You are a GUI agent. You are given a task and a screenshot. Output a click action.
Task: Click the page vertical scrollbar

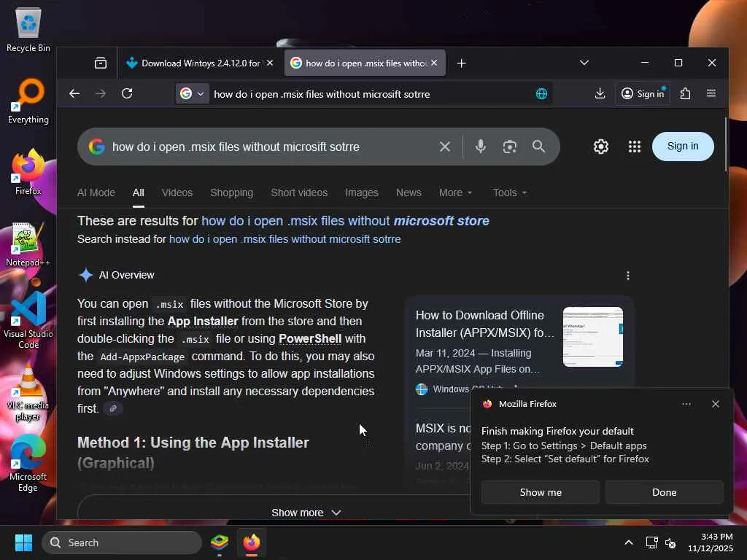point(726,144)
